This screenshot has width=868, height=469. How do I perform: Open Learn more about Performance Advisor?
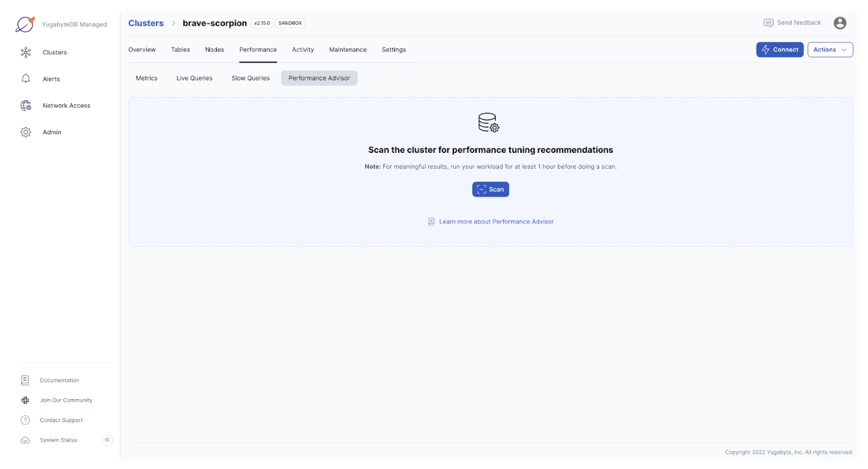pyautogui.click(x=496, y=221)
